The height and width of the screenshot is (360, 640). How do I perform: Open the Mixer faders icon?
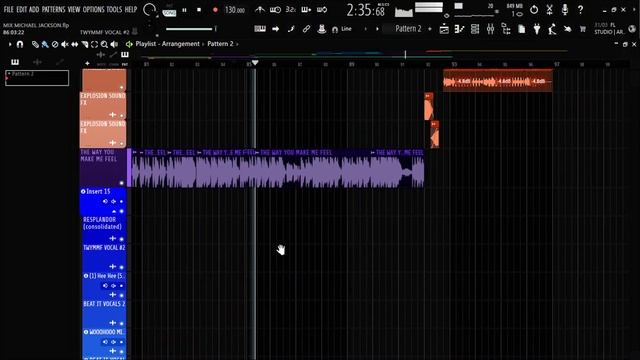coord(491,29)
